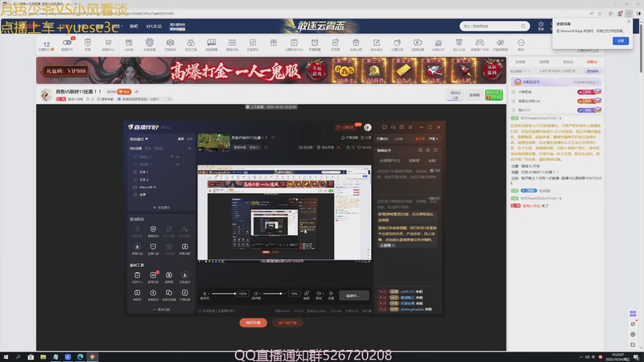Image resolution: width=644 pixels, height=362 pixels.
Task: Adjust the speaker volume slider
Action: pos(274,294)
